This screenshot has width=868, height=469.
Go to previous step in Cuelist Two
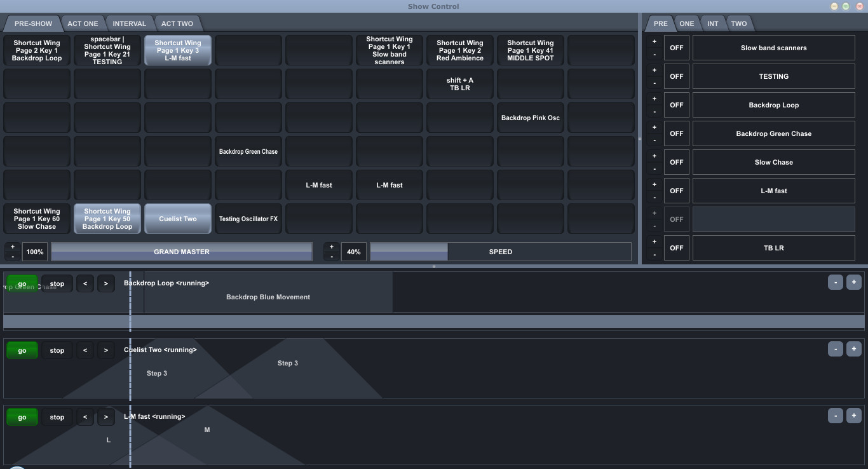pyautogui.click(x=85, y=350)
